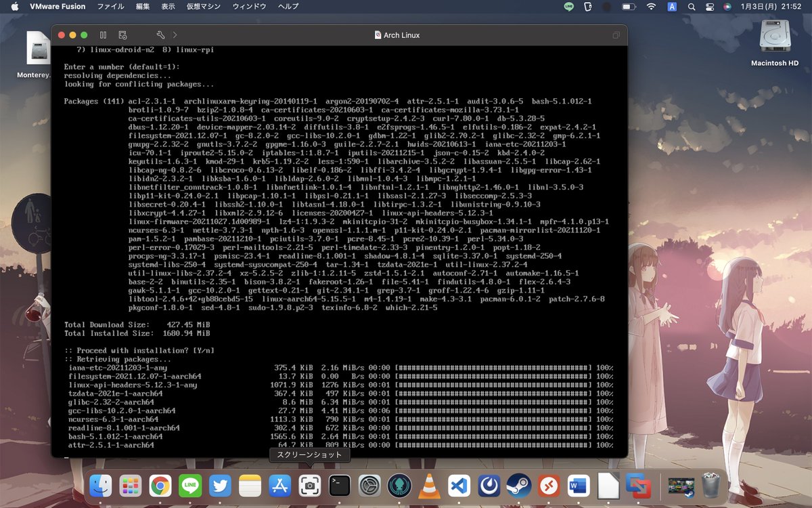Launch Screenshot app in the Dock
Screen dimensions: 812x508
(309, 485)
